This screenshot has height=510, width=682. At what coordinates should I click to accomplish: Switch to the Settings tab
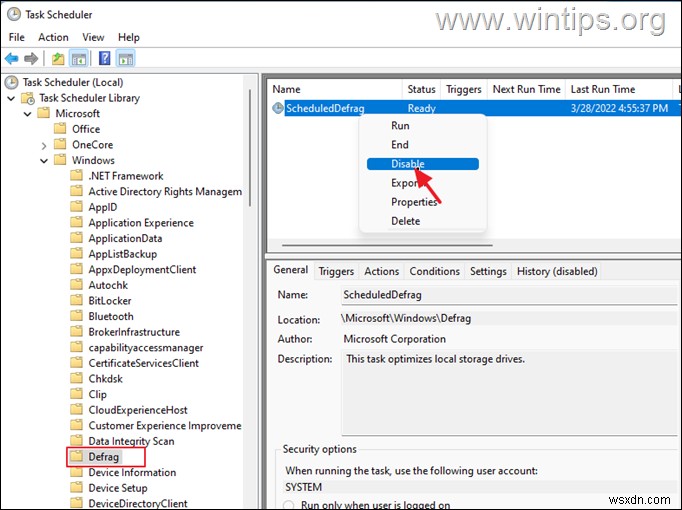488,271
